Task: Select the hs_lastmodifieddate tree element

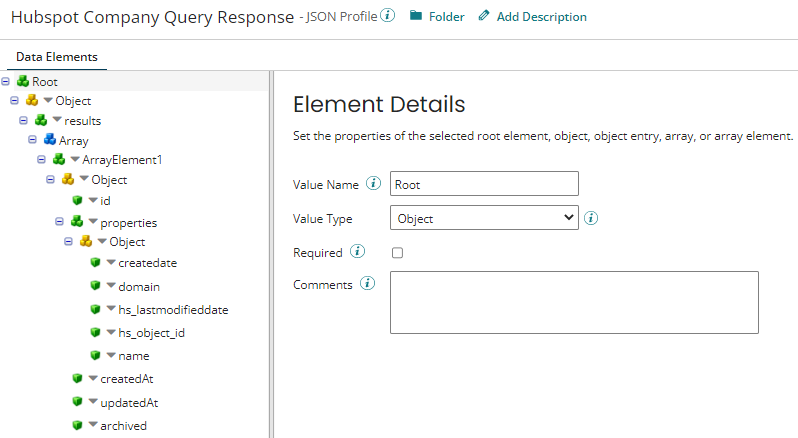Action: (x=173, y=310)
